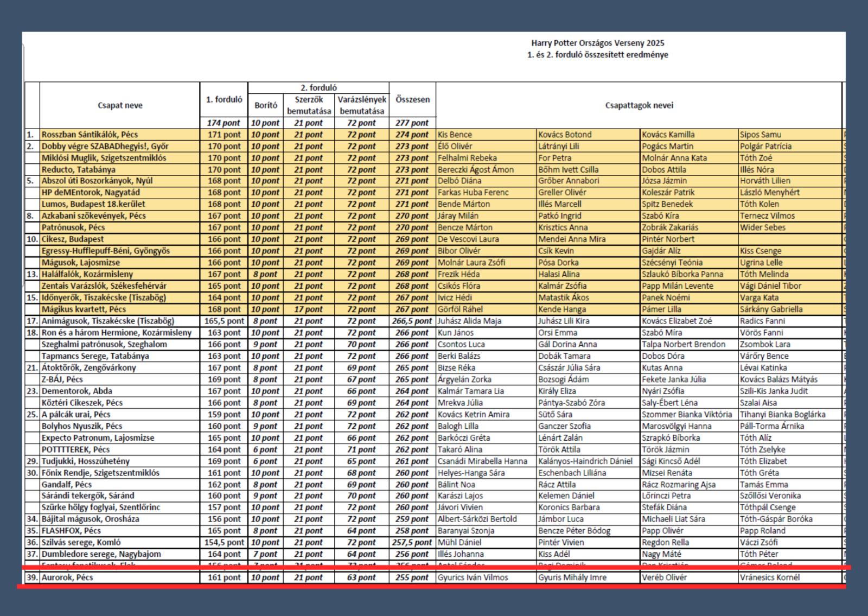Click team 'Gandalf, Pécs'
The width and height of the screenshot is (868, 616).
click(x=67, y=485)
